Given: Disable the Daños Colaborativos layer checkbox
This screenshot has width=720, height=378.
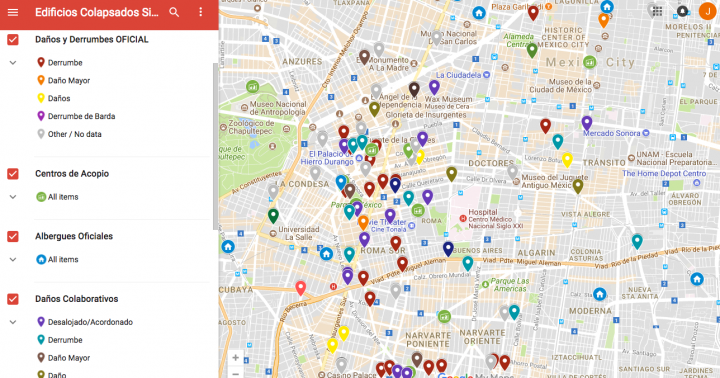Looking at the screenshot, I should pyautogui.click(x=13, y=299).
